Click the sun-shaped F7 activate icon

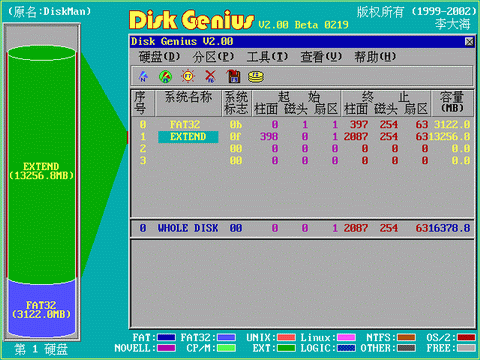pyautogui.click(x=188, y=76)
